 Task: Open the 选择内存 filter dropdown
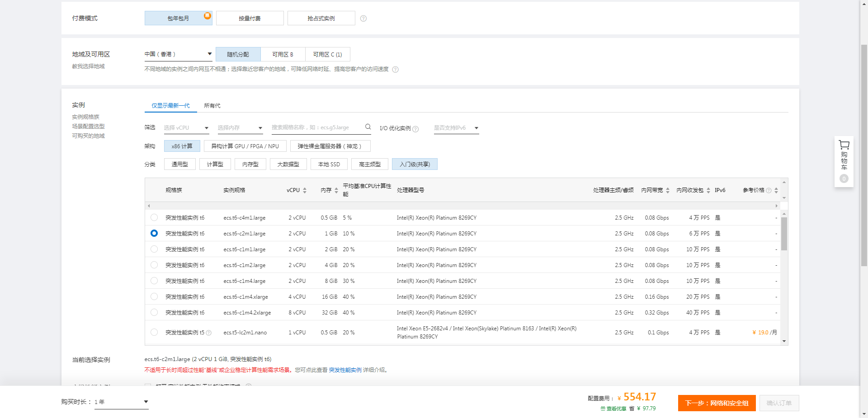pyautogui.click(x=240, y=128)
